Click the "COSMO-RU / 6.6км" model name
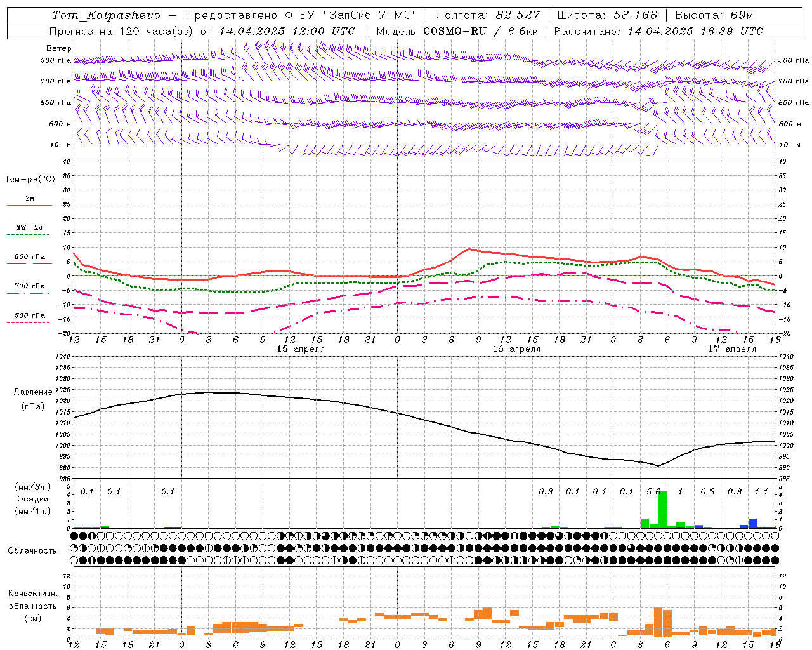The image size is (812, 650). tap(480, 31)
